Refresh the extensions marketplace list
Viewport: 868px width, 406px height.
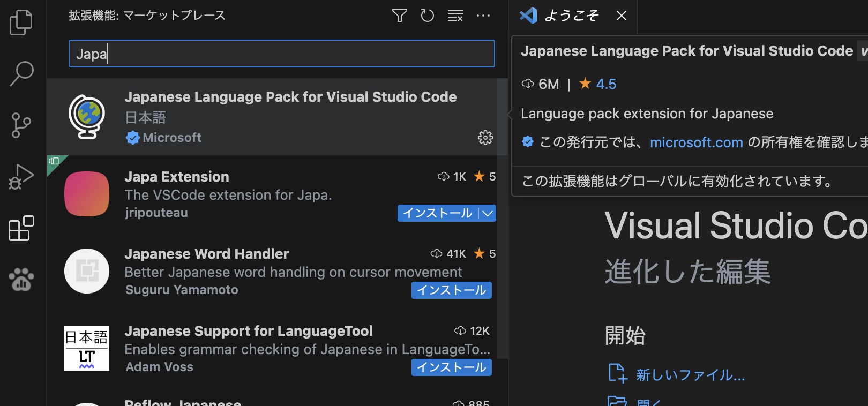(428, 16)
